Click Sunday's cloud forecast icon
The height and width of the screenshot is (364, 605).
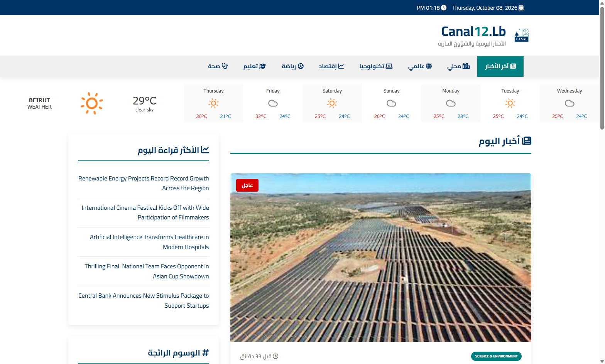click(x=391, y=103)
